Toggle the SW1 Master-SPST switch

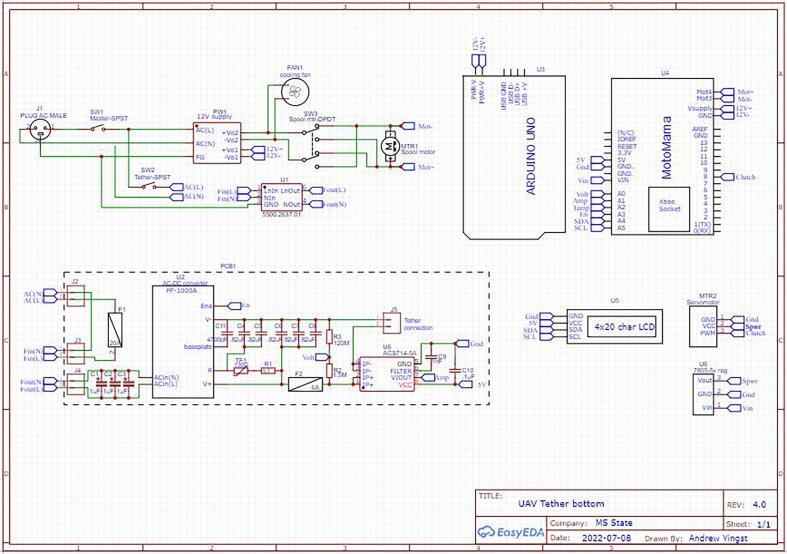97,129
